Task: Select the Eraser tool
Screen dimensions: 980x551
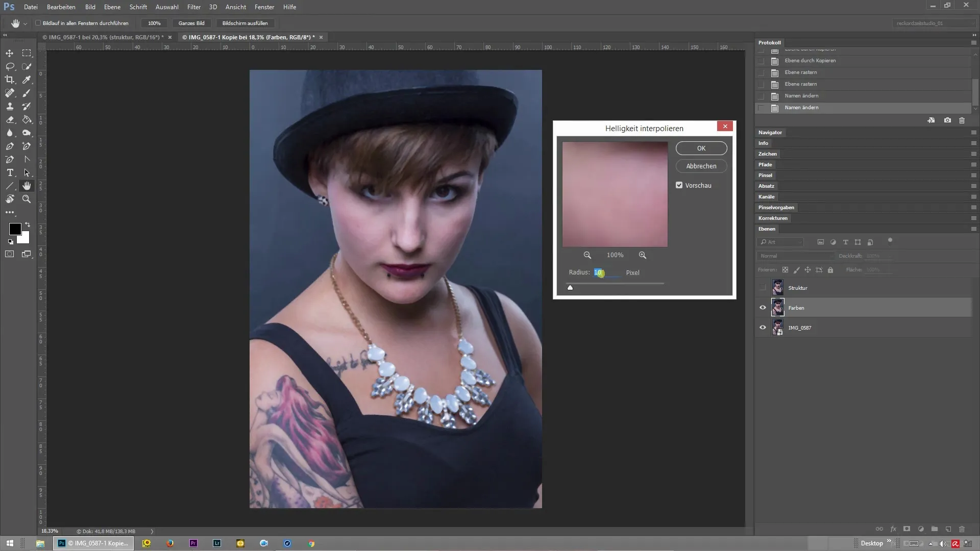Action: (10, 119)
